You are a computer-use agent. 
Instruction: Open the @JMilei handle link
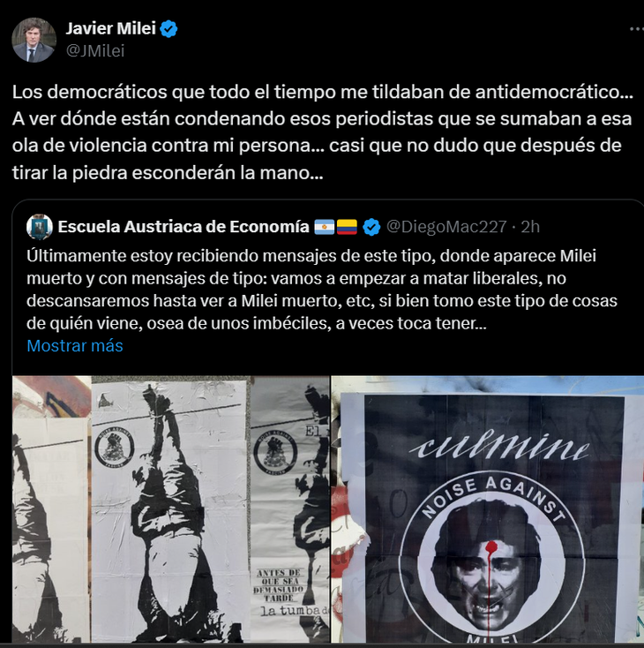point(95,51)
